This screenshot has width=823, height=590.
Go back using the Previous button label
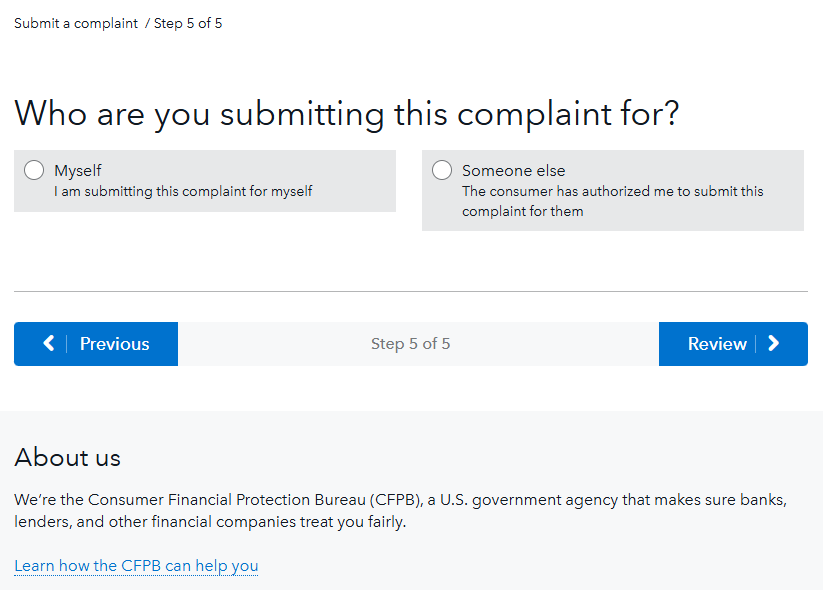pos(114,344)
